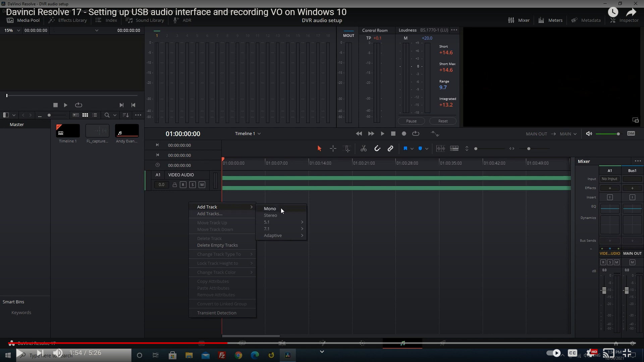Open the Sound Library panel
This screenshot has height=362, width=644.
point(145,20)
